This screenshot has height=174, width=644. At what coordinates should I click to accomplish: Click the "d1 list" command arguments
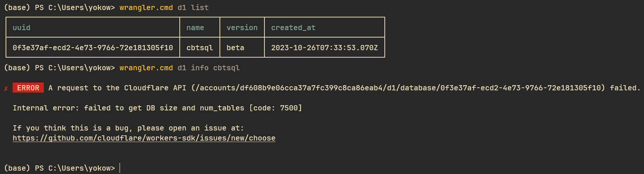coord(193,7)
